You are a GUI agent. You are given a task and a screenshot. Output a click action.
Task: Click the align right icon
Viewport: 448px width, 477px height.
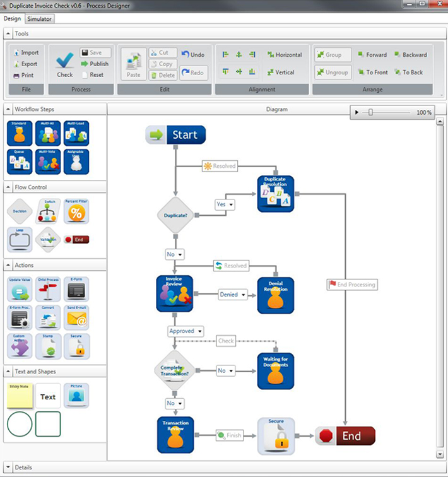[x=252, y=54]
